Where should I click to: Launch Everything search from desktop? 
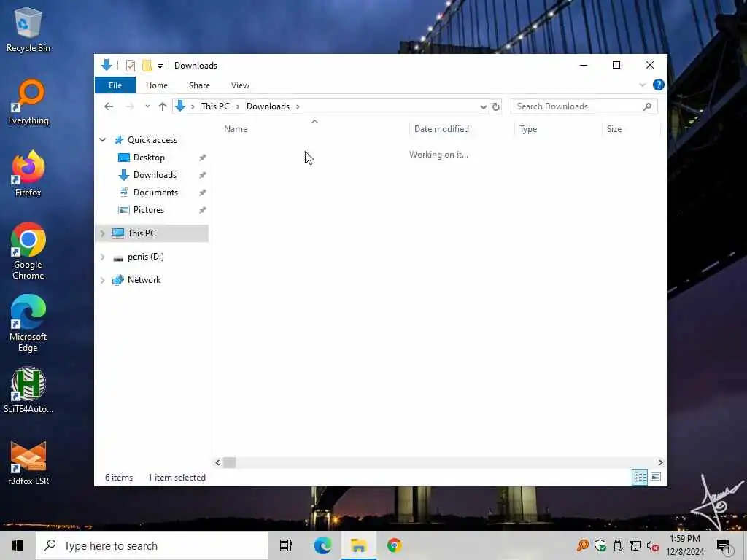click(x=28, y=102)
